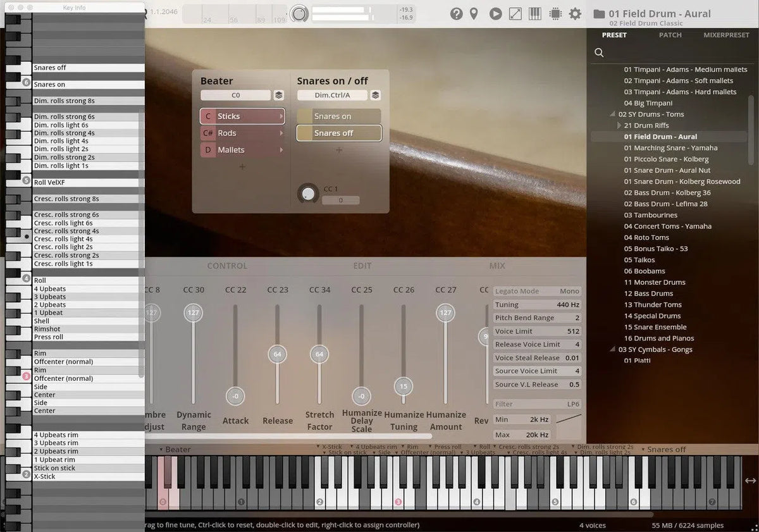Click the CC 1 knob in Beater panel

[309, 192]
